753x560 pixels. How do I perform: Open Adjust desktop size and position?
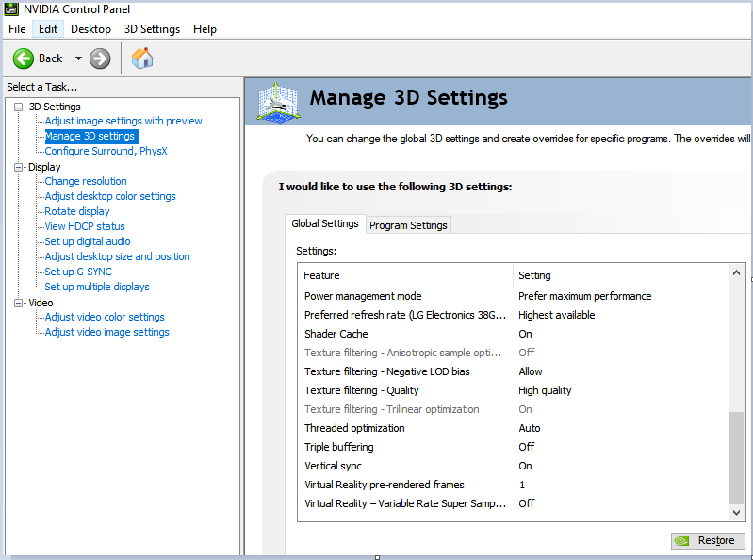(118, 257)
